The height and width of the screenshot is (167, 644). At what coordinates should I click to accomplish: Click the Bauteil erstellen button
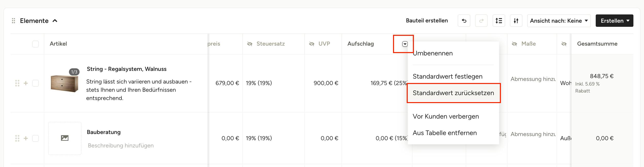(x=427, y=21)
